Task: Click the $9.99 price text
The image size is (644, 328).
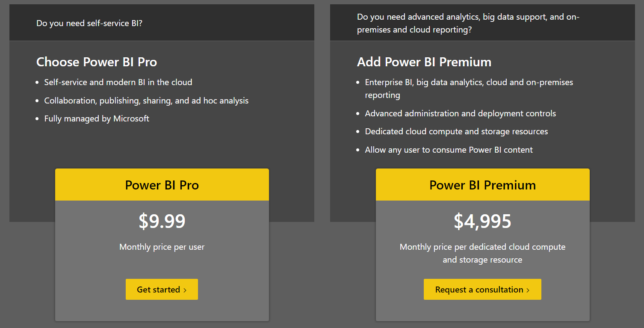Action: coord(162,221)
